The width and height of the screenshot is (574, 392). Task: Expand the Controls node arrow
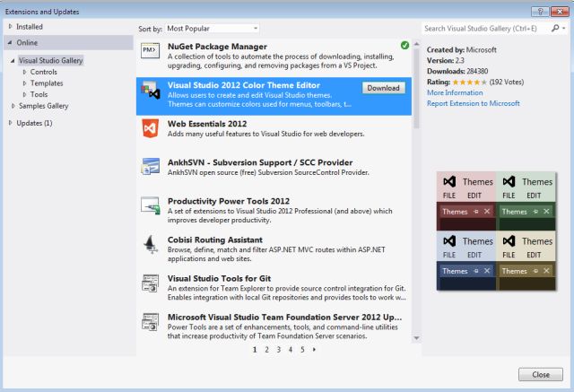tap(24, 72)
